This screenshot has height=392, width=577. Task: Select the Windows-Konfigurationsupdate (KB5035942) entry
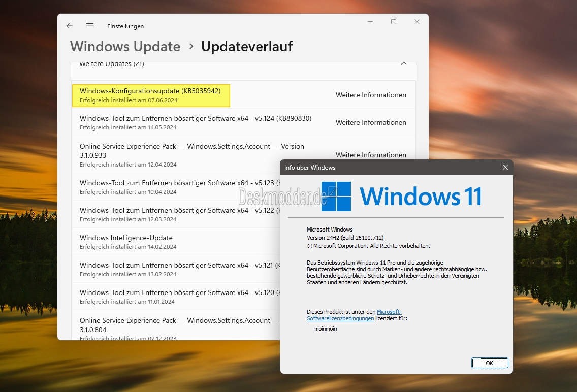[151, 95]
